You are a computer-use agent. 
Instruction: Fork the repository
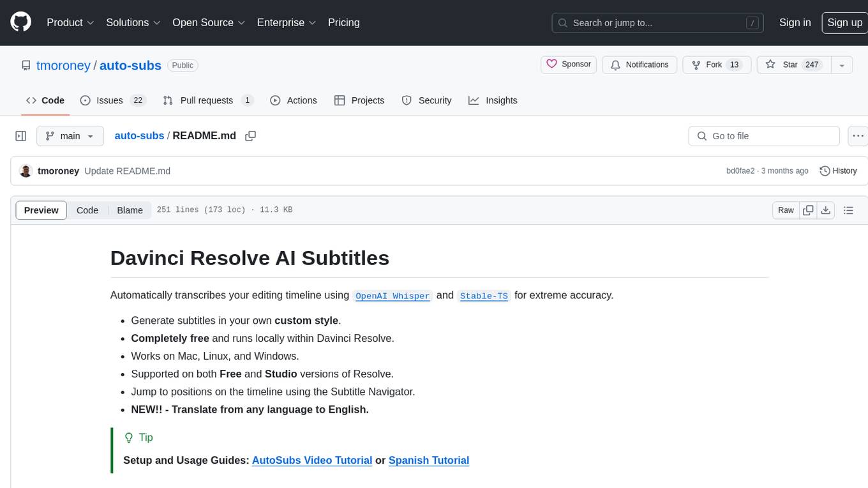point(717,65)
